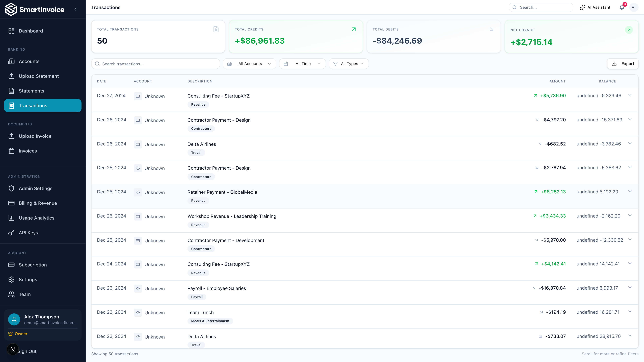644x362 pixels.
Task: Open the AI Assistant sparkle icon
Action: pos(582,7)
